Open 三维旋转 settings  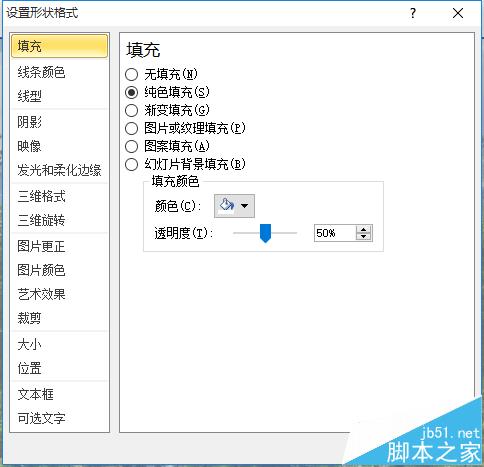pyautogui.click(x=60, y=220)
